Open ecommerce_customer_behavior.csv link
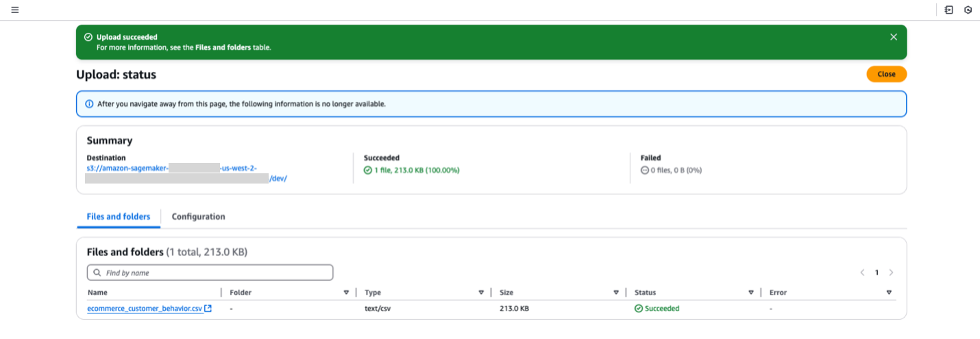 [x=145, y=309]
